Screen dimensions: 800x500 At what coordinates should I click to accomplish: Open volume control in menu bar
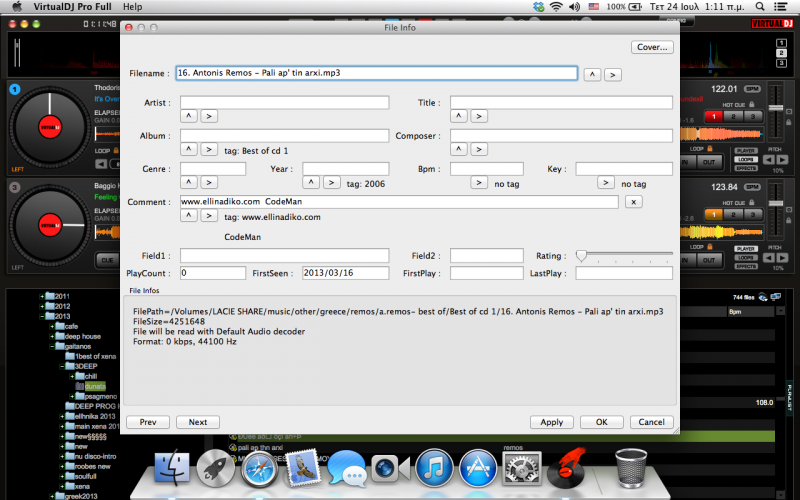click(x=574, y=7)
